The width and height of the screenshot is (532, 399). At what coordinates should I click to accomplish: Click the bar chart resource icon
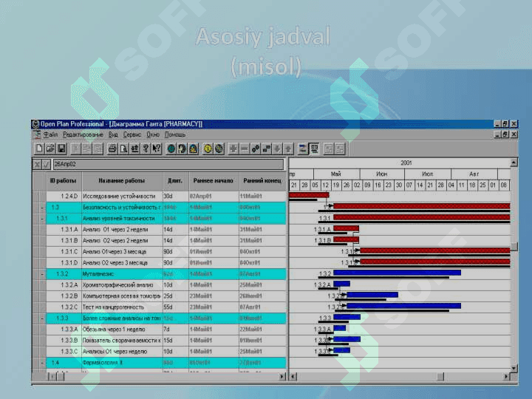coord(194,149)
